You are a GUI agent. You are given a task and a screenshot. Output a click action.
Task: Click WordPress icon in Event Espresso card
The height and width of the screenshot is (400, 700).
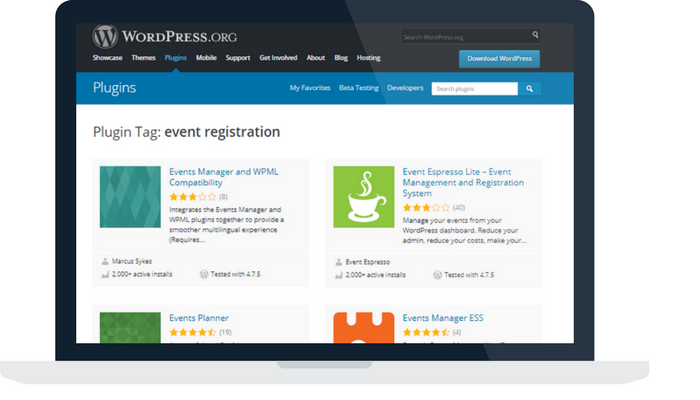click(438, 275)
